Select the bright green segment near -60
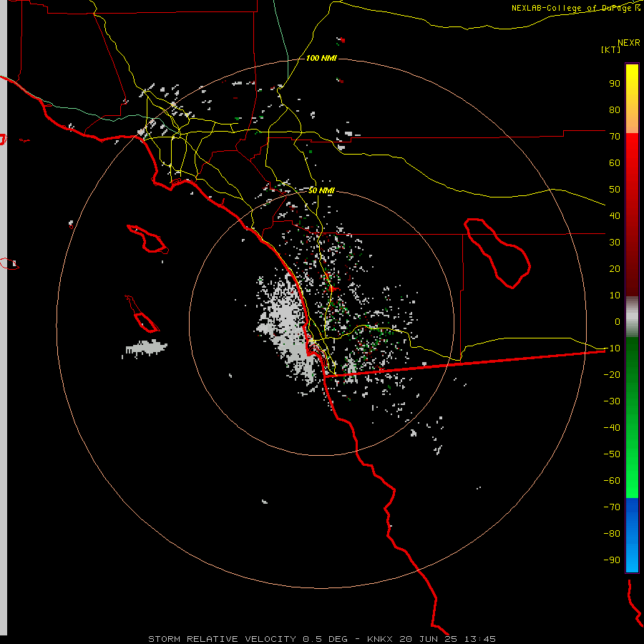 click(632, 482)
